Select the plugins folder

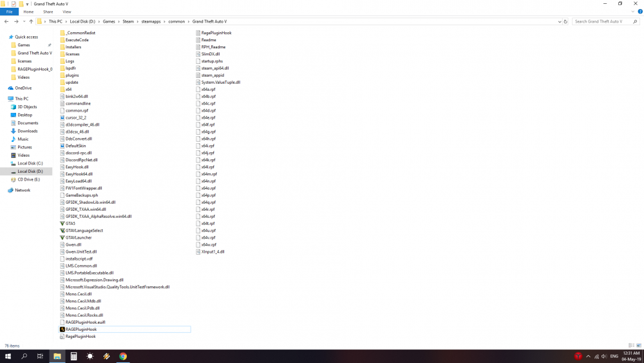[70, 75]
